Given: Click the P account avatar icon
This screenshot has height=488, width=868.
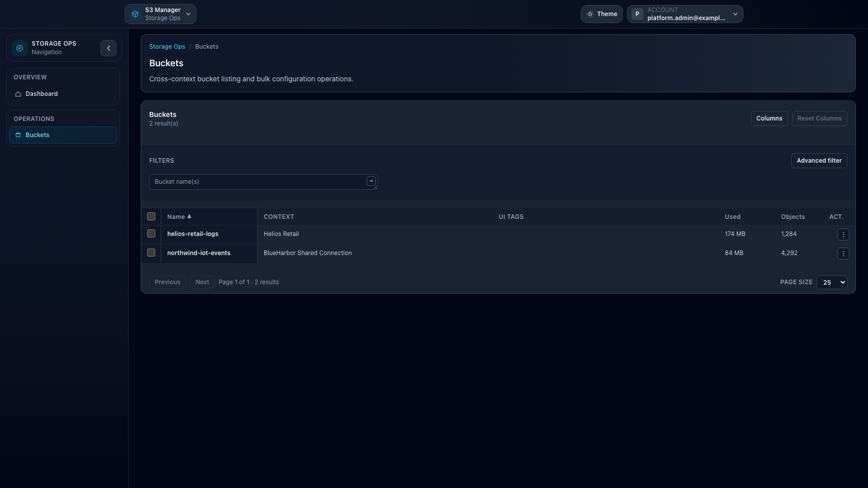Looking at the screenshot, I should [636, 14].
